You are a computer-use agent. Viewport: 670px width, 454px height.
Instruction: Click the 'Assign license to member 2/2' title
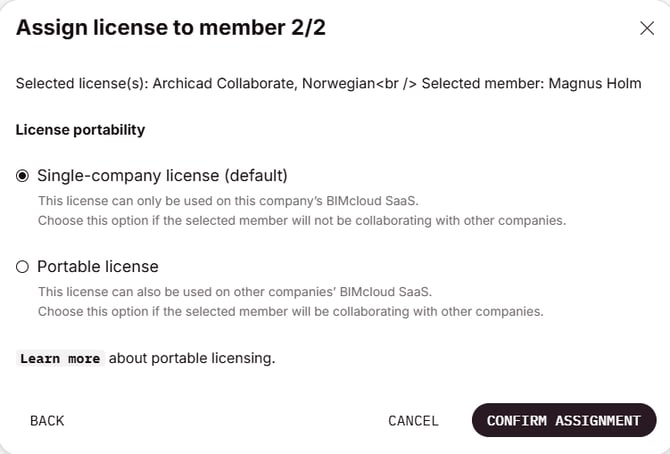click(x=171, y=28)
